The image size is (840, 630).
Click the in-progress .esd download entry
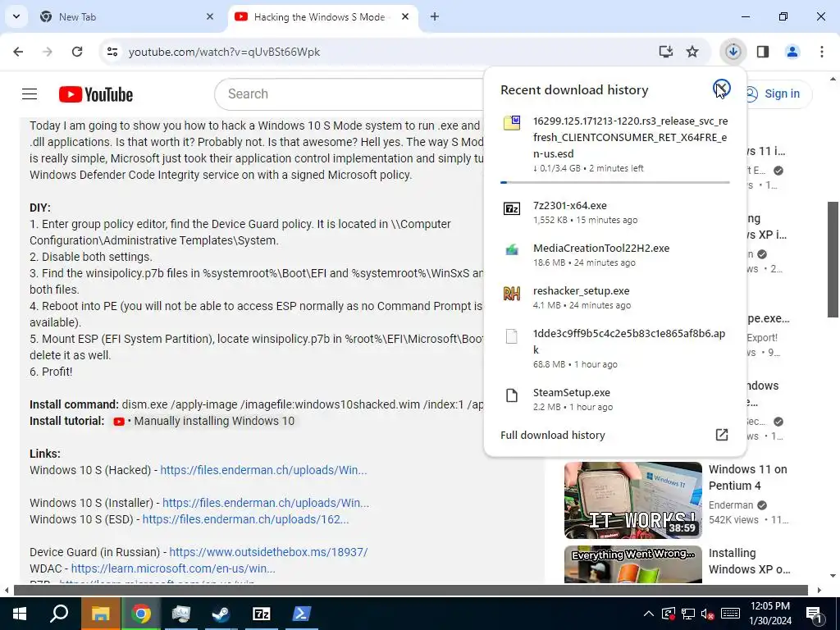tap(614, 144)
